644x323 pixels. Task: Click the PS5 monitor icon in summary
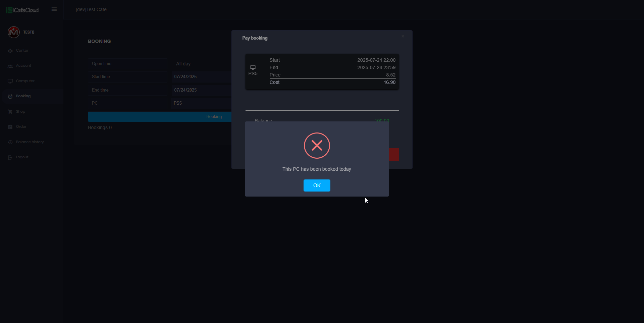click(253, 67)
